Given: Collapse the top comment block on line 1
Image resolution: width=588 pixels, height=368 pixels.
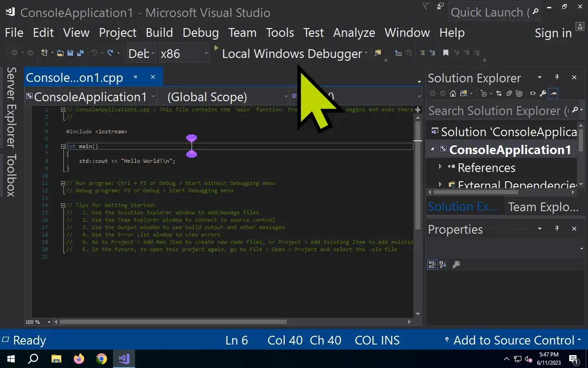Looking at the screenshot, I should (x=63, y=109).
